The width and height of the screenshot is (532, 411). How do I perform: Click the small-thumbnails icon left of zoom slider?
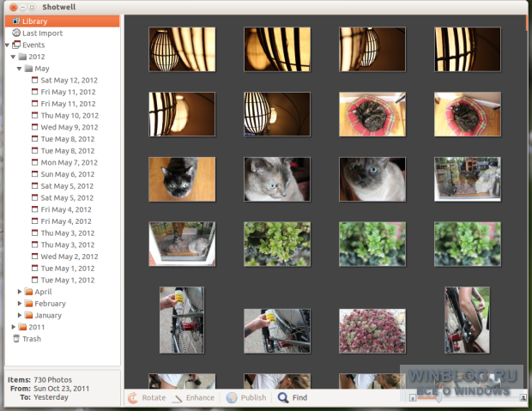pyautogui.click(x=412, y=398)
